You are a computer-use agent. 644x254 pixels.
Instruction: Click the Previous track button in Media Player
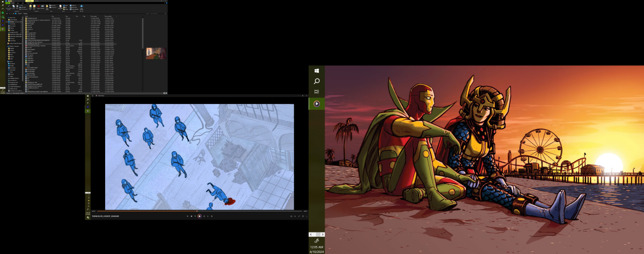(x=192, y=216)
